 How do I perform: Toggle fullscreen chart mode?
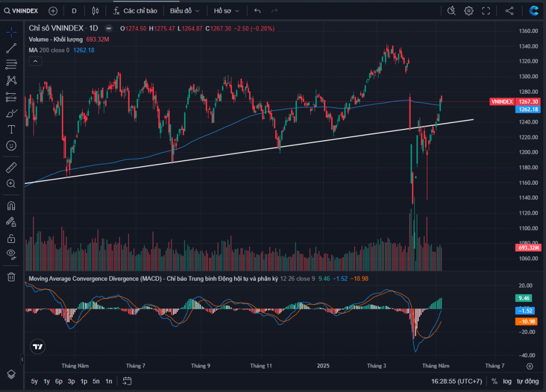(486, 11)
